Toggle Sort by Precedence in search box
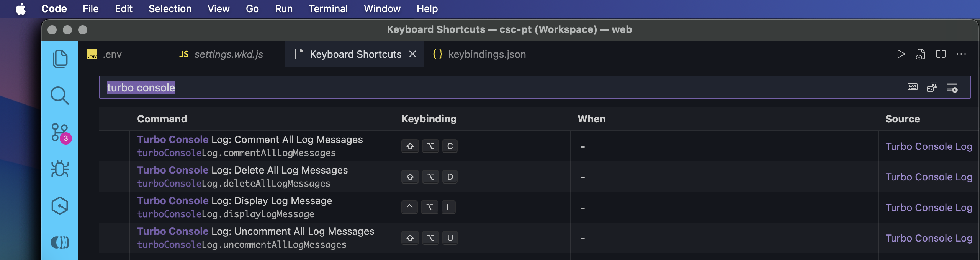 (x=932, y=88)
